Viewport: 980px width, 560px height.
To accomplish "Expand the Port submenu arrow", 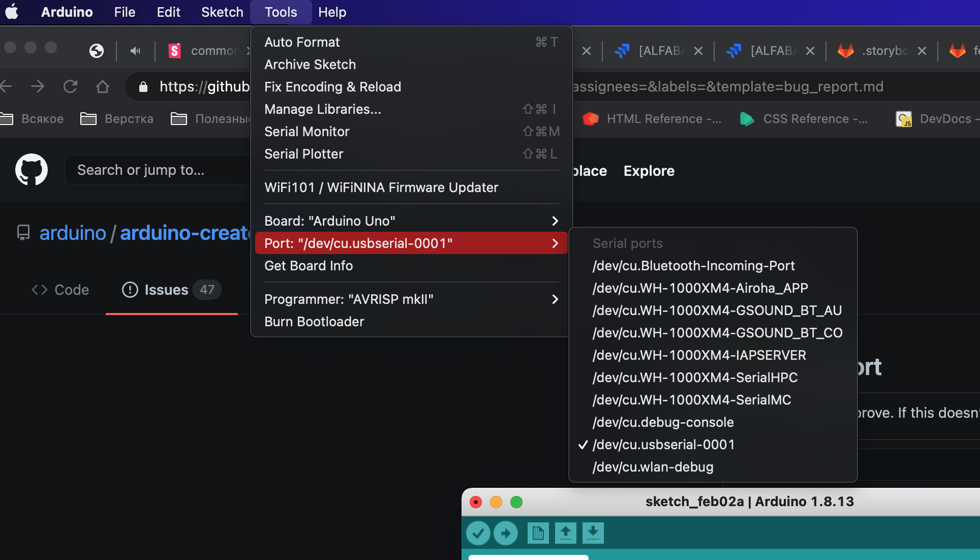I will (555, 243).
